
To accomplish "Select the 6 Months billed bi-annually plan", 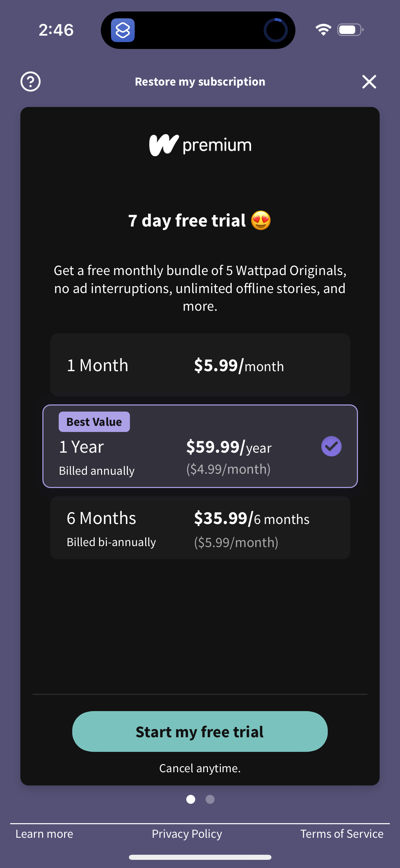I will (x=200, y=527).
